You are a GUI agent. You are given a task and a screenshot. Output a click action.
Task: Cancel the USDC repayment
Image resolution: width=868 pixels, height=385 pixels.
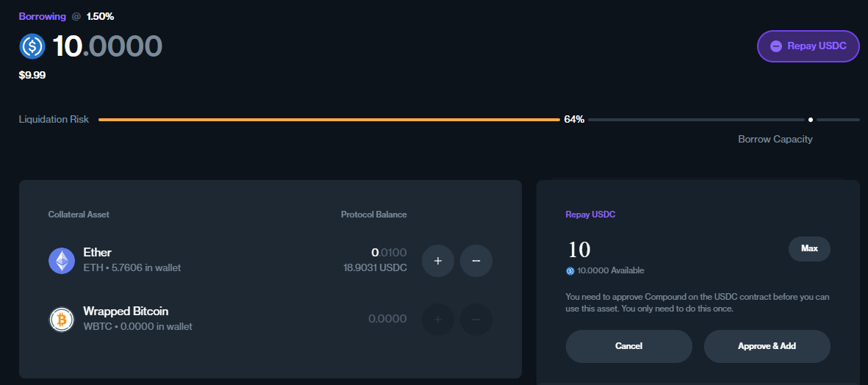coord(628,346)
